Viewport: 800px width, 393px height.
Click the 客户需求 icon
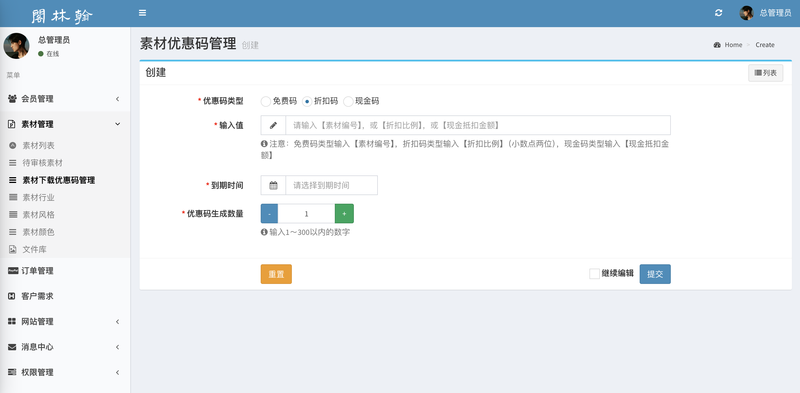tap(12, 296)
